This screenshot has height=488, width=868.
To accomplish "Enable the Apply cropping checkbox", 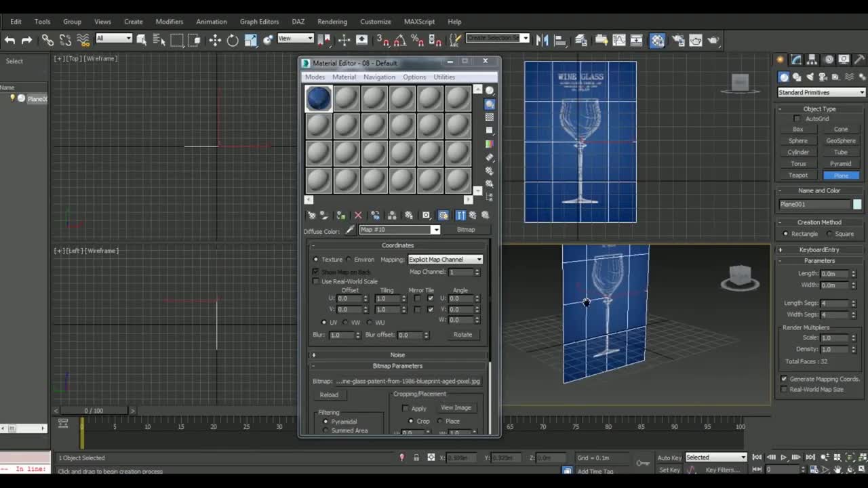I will [406, 408].
